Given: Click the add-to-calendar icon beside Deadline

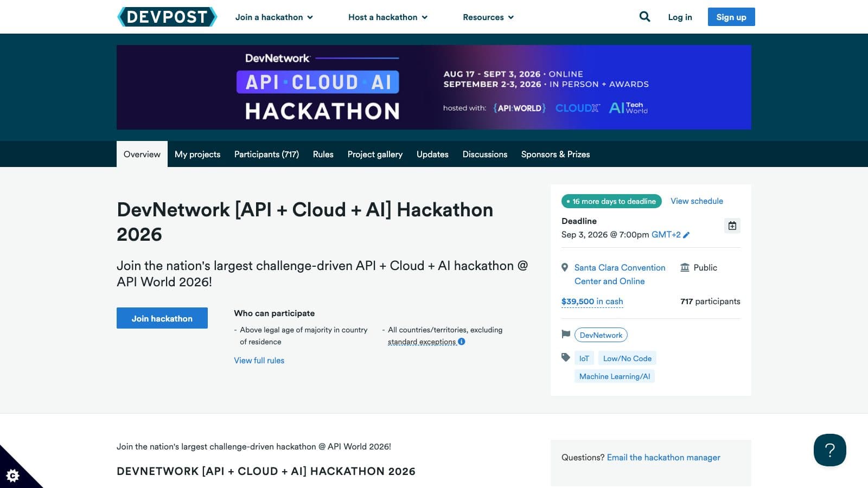Looking at the screenshot, I should 732,226.
